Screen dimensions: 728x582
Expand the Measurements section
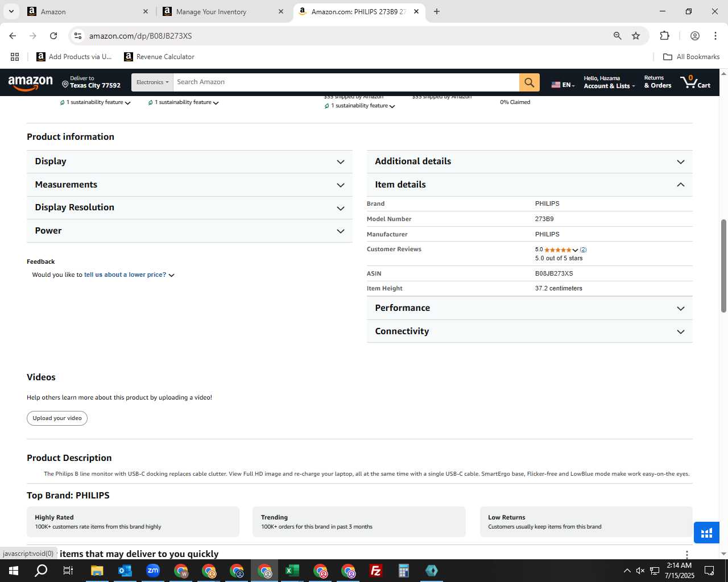(189, 185)
